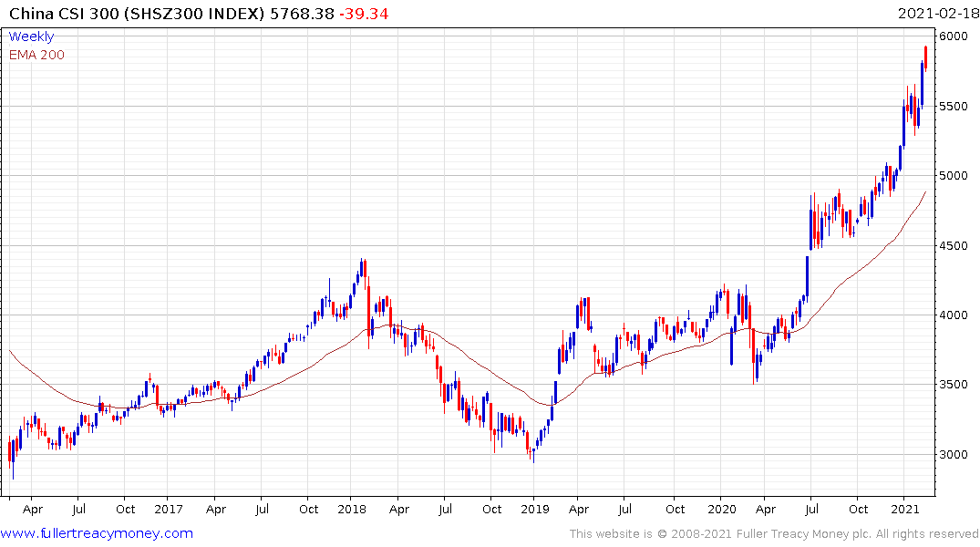Select the red 'EMA 200' legend label
980x547 pixels.
pos(36,55)
